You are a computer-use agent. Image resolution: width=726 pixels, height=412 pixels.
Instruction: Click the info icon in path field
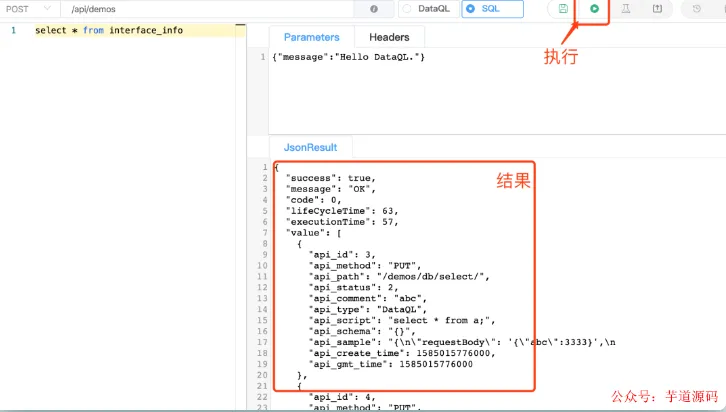tap(374, 9)
